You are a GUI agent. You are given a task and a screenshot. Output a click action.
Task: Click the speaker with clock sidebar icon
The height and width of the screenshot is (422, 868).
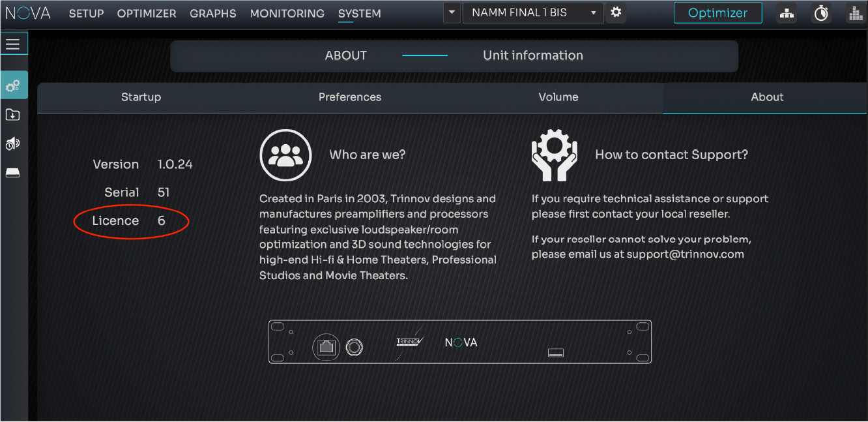tap(13, 143)
